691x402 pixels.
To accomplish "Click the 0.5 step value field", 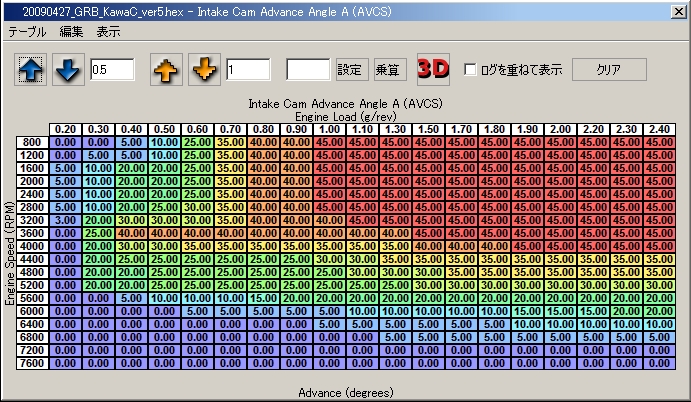I will pos(113,70).
